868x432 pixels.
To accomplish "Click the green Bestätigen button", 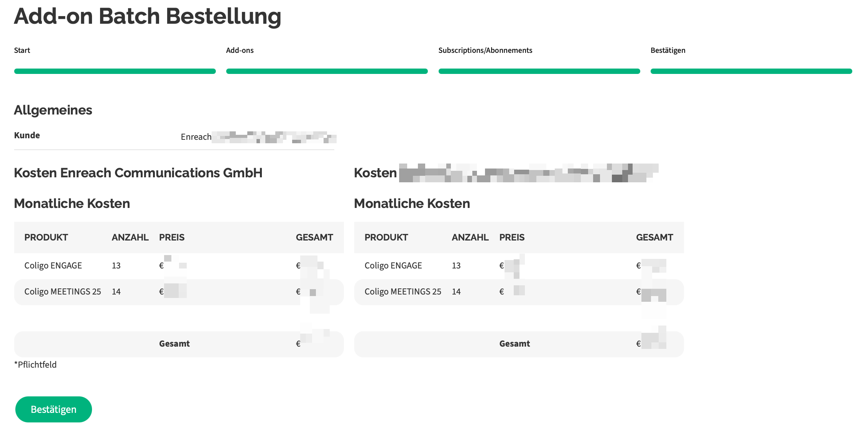I will (53, 409).
